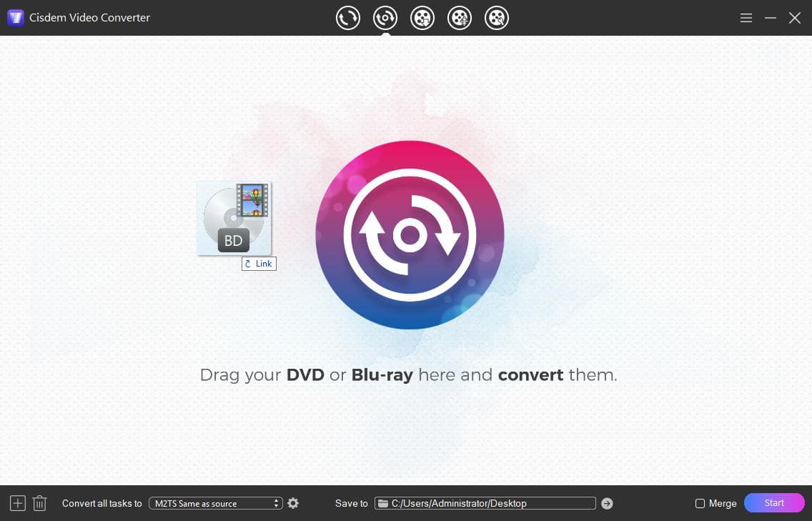Open the 'M2TS Same as source' format dropdown
812x521 pixels.
point(211,503)
